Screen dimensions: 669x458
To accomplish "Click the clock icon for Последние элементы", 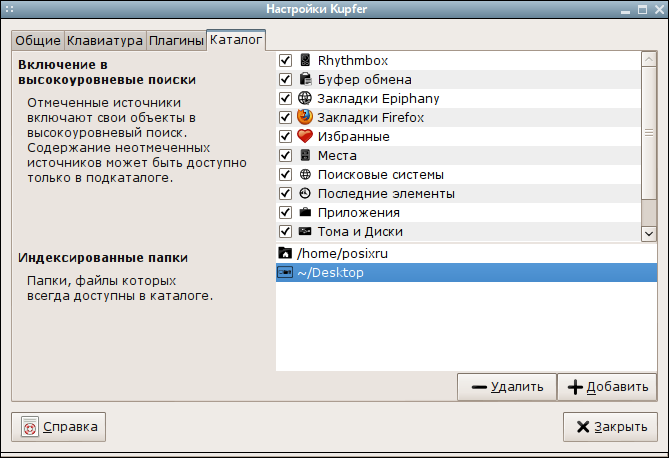I will click(x=305, y=193).
